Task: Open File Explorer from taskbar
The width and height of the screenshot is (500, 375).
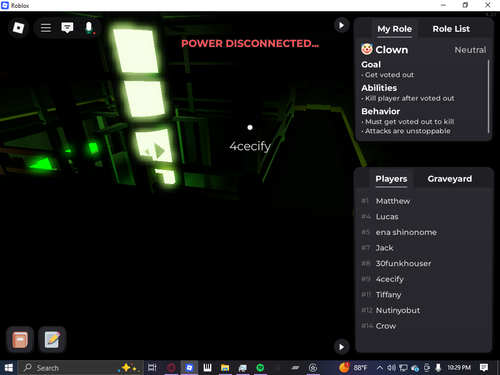Action: point(225,368)
